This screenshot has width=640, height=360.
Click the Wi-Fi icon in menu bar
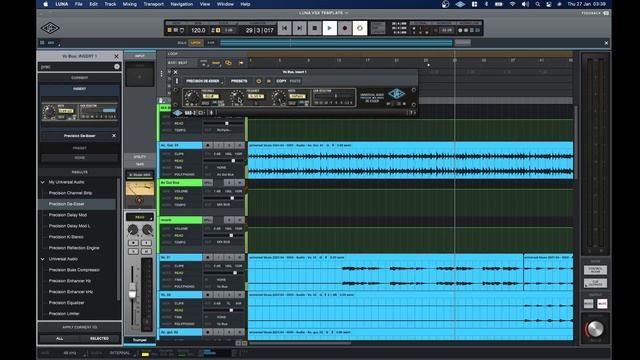tap(512, 4)
